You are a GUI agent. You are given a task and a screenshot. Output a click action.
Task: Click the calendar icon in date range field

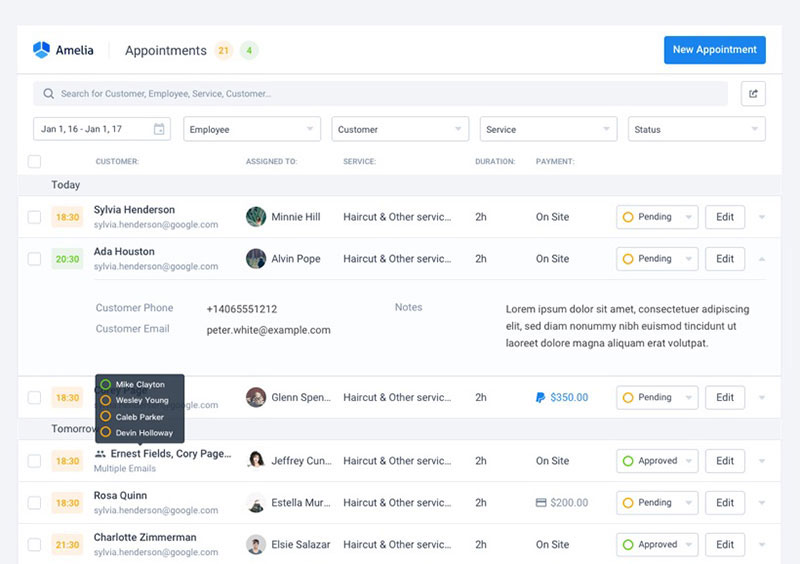point(159,129)
